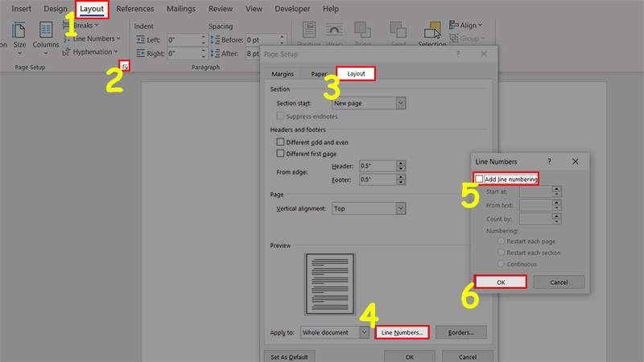Screen dimensions: 644x362
Task: Adjust the Footer from edge spinner
Action: [401, 179]
